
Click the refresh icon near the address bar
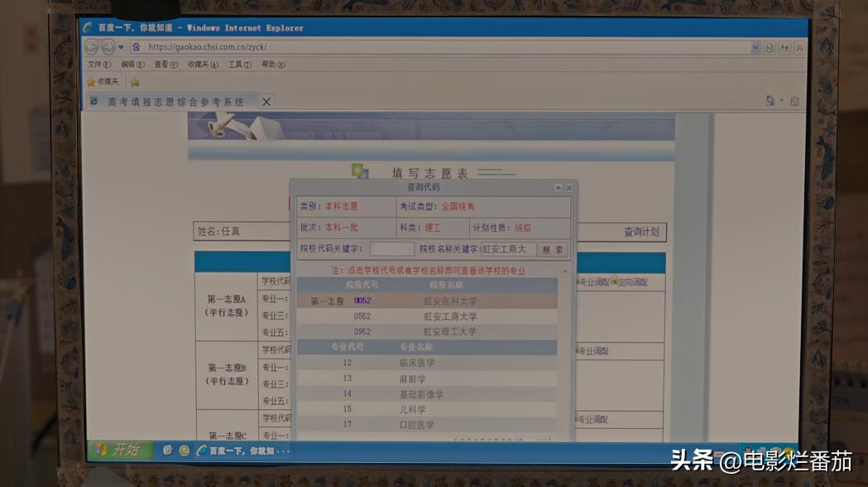(x=784, y=47)
